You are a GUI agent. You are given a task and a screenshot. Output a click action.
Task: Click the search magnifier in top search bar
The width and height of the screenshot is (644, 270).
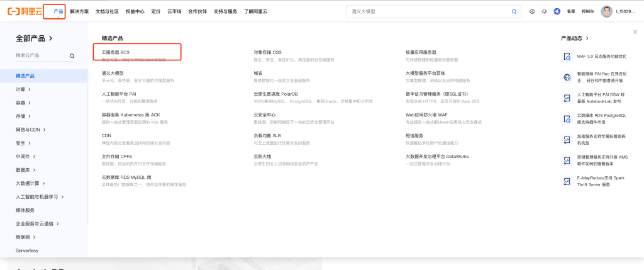coord(514,11)
